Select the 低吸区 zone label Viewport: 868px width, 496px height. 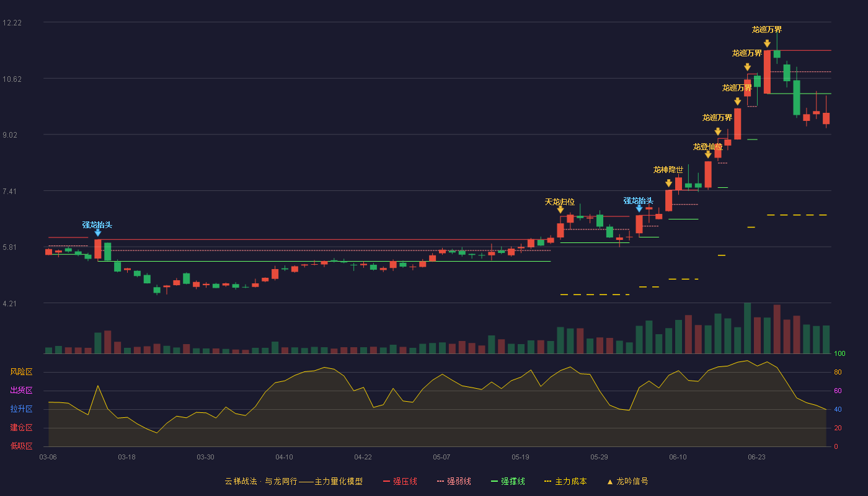coord(21,446)
